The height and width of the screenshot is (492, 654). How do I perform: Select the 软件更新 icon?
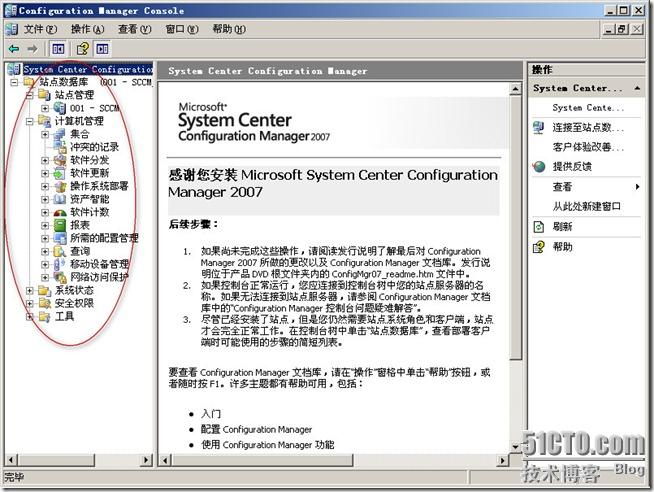(x=60, y=173)
